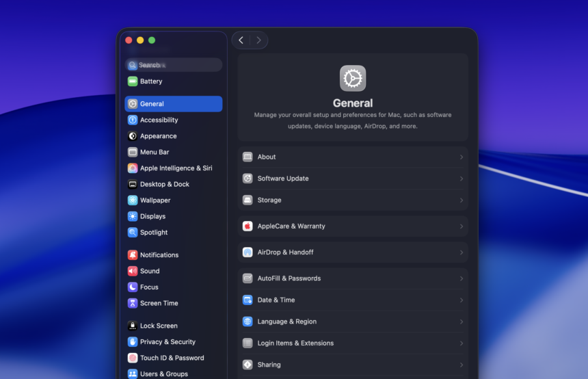Open Sharing text label
Viewport: 588px width, 379px height.
point(269,365)
